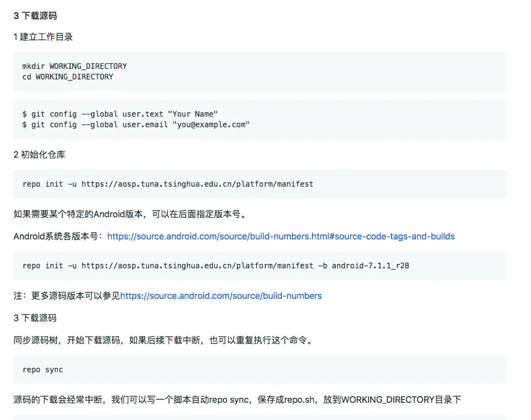
Task: Click the text 'Android系统各版本号' label
Action: [x=56, y=236]
